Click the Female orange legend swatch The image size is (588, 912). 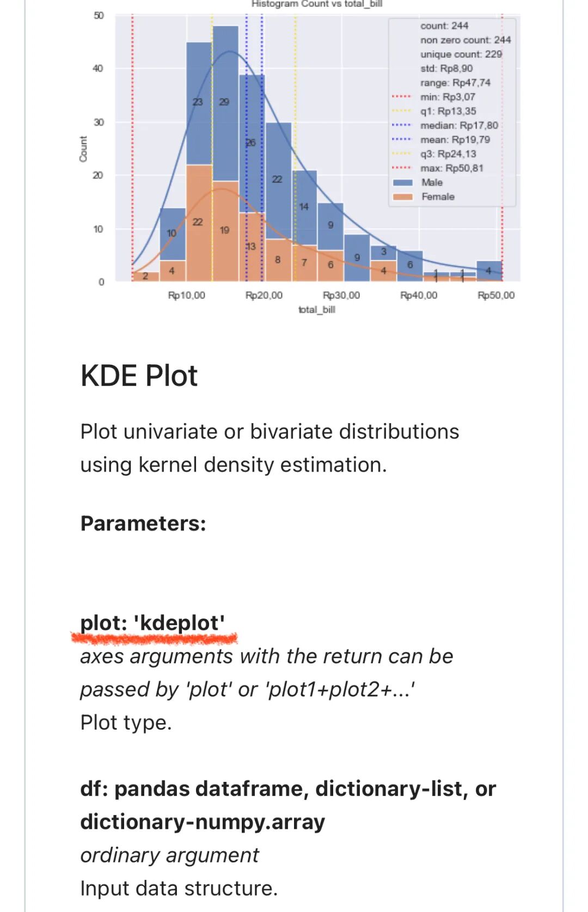(402, 197)
